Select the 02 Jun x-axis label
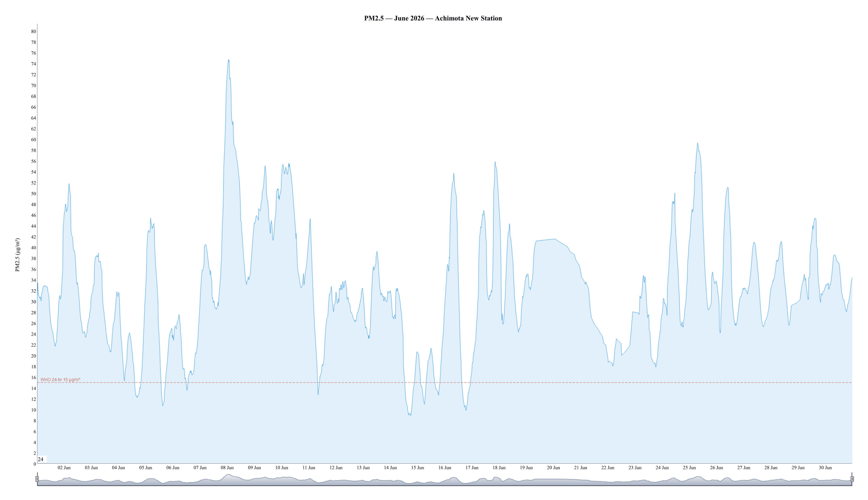 coord(64,468)
